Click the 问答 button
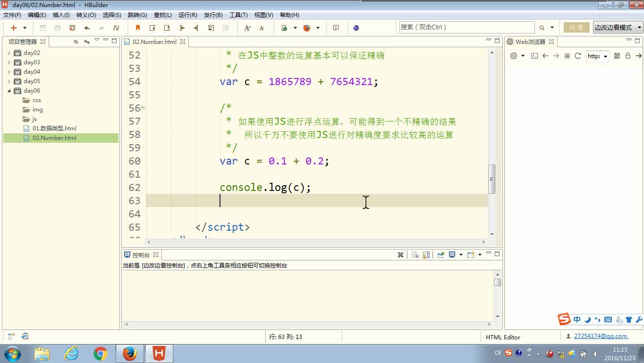Viewport: 644px width, 363px height. pos(576,27)
